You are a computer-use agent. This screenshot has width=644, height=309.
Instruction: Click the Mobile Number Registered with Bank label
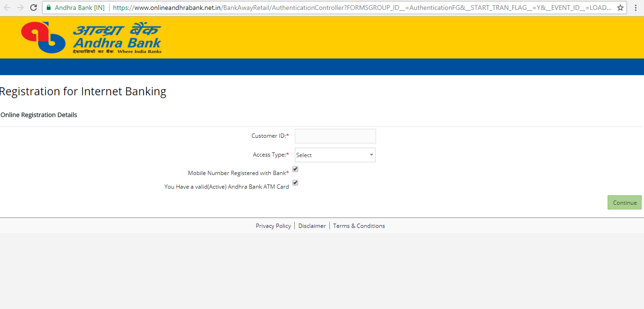(x=239, y=173)
